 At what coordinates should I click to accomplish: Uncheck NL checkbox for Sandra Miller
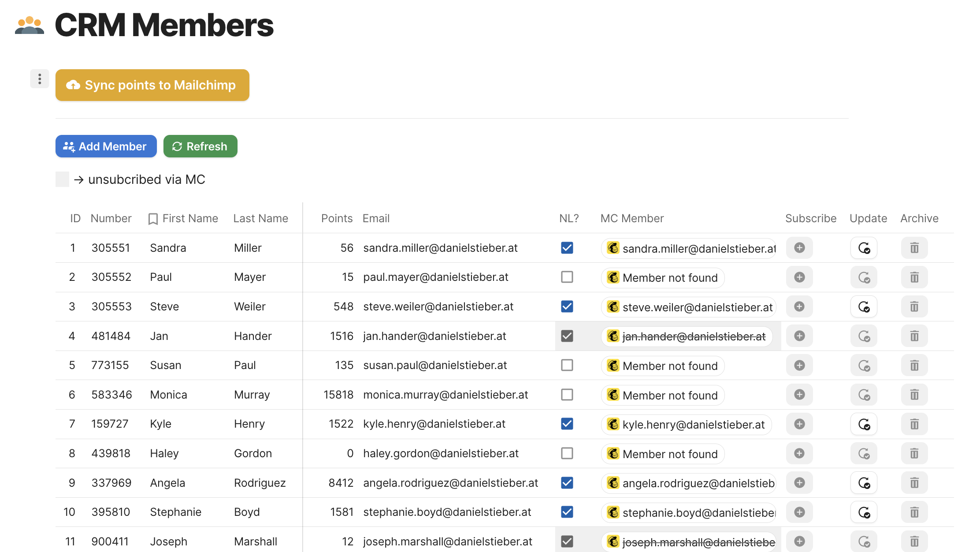[567, 248]
